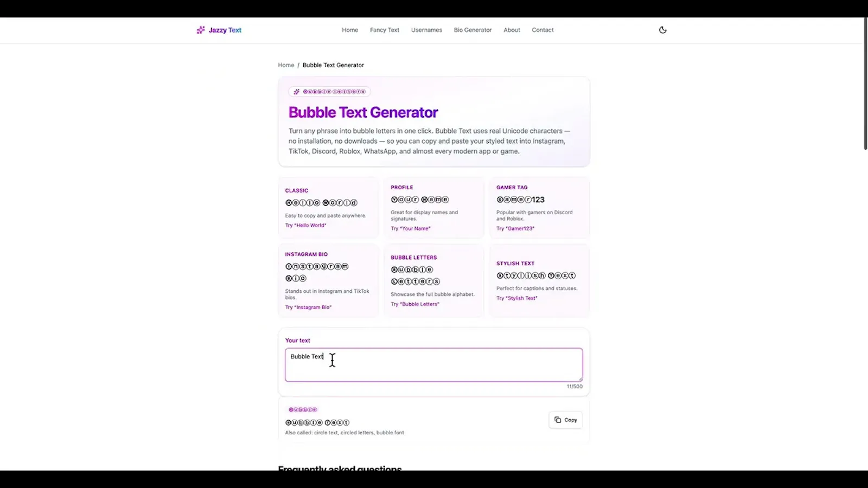Select the Gamer Tag example card
This screenshot has width=868, height=488.
pyautogui.click(x=539, y=208)
